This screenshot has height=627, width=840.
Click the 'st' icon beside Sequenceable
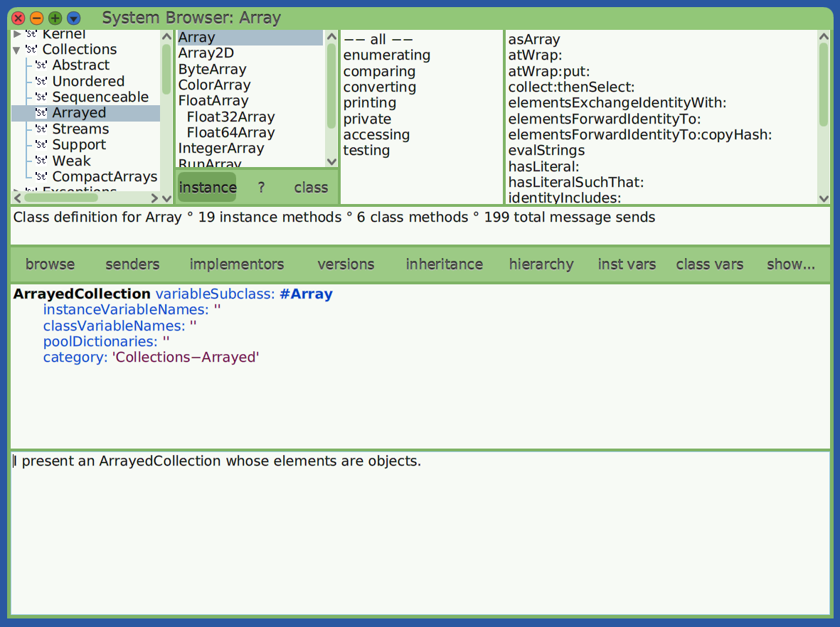pos(41,97)
